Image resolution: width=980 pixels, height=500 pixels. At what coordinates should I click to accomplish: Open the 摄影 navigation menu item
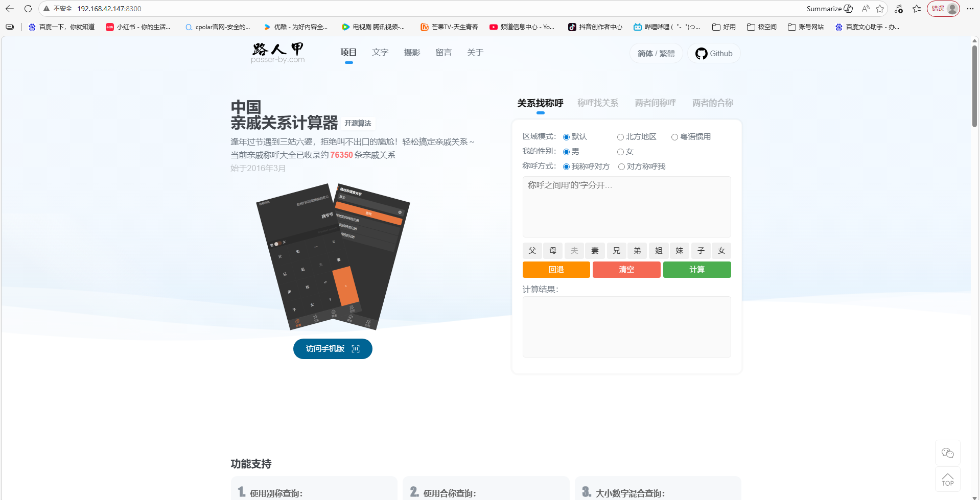point(412,53)
